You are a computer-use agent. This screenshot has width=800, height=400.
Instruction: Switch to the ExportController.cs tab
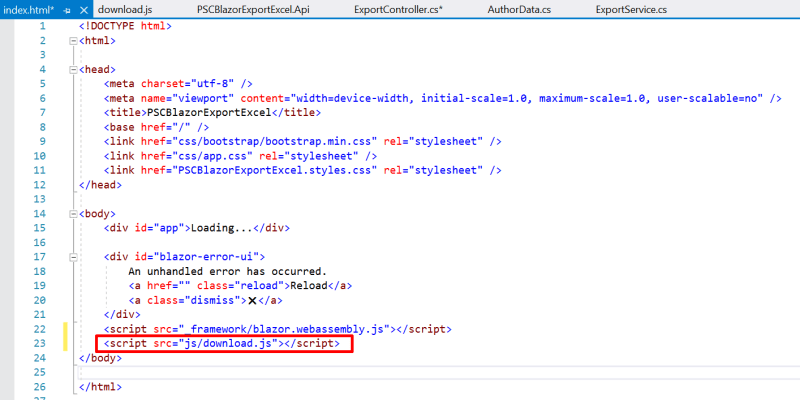tap(398, 10)
